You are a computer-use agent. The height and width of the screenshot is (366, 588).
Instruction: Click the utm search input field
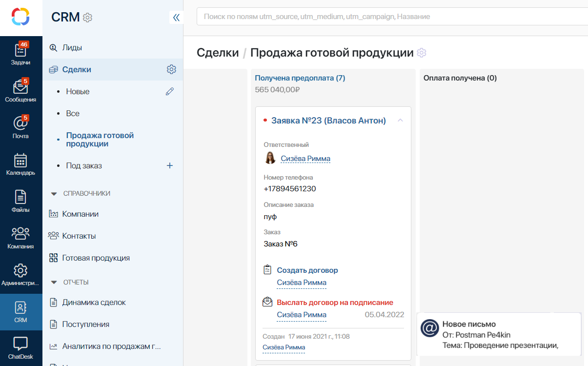click(x=390, y=17)
